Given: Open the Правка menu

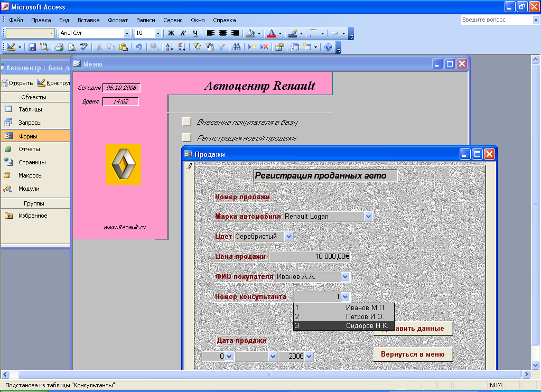Looking at the screenshot, I should (41, 20).
